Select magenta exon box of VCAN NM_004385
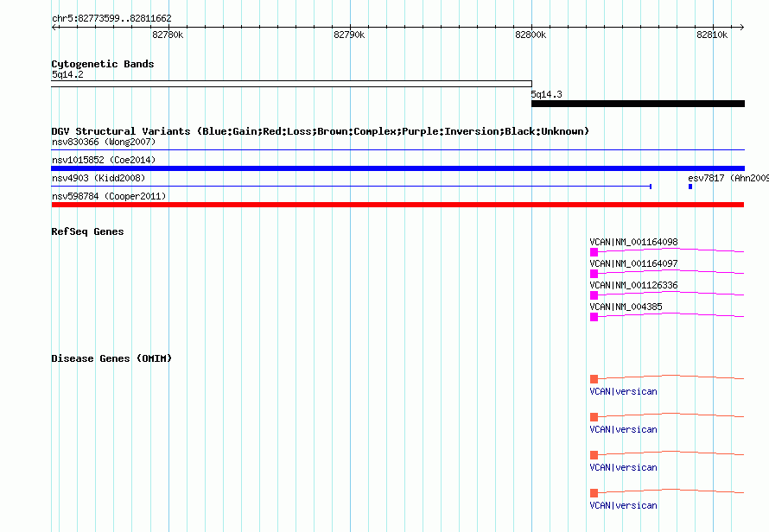769x532 pixels. point(594,317)
